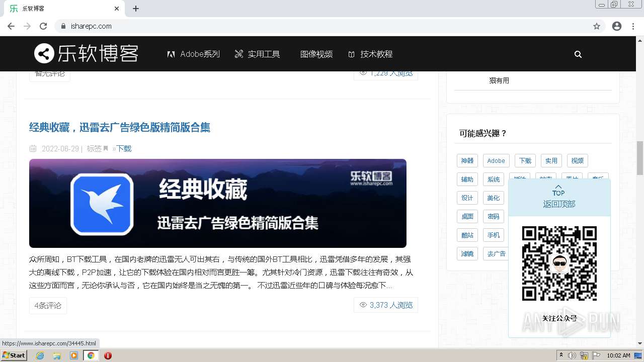This screenshot has height=362, width=644.
Task: Bookmark this page with the star icon
Action: pos(597,26)
